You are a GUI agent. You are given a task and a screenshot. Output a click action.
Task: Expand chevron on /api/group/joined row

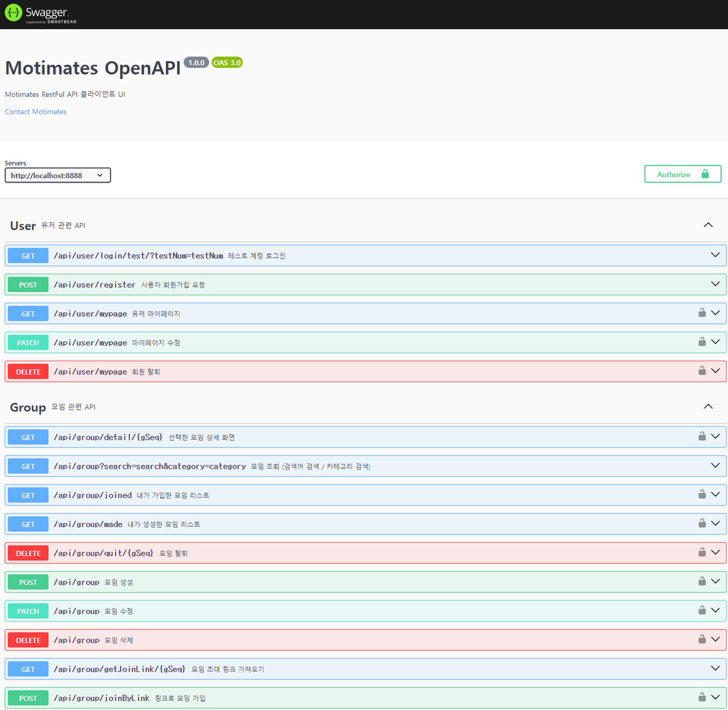(x=715, y=494)
